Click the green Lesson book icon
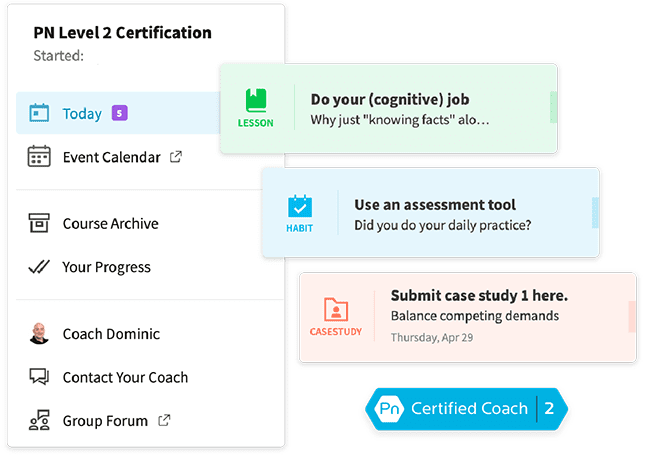Image resolution: width=650 pixels, height=462 pixels. pyautogui.click(x=256, y=101)
